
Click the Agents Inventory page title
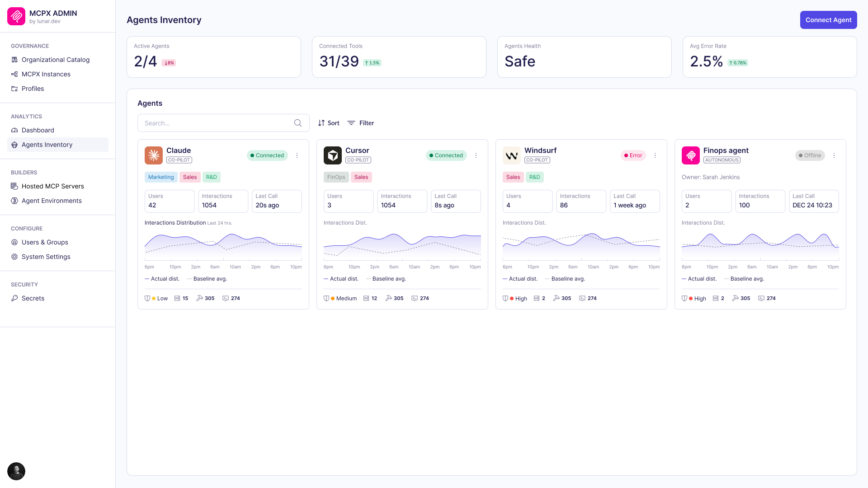164,20
